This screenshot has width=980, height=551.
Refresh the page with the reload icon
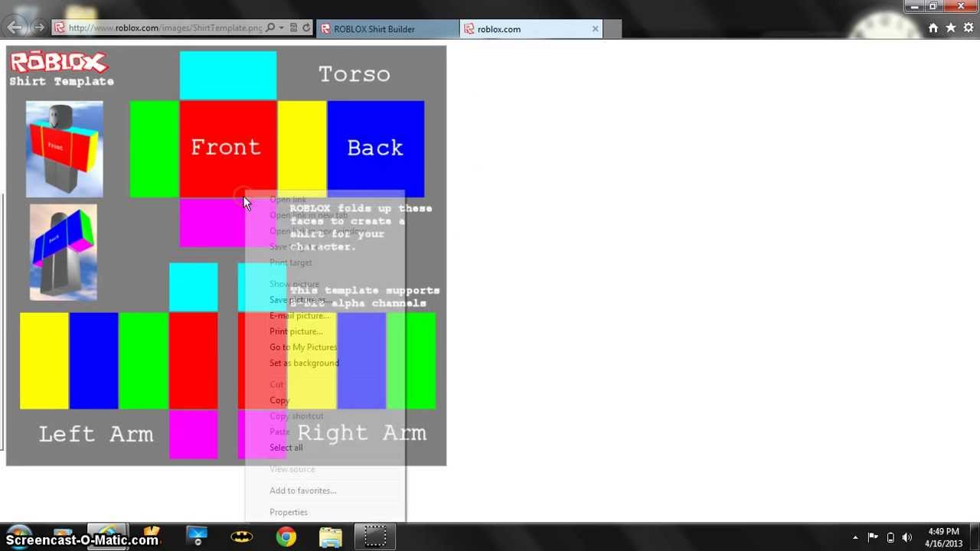306,28
